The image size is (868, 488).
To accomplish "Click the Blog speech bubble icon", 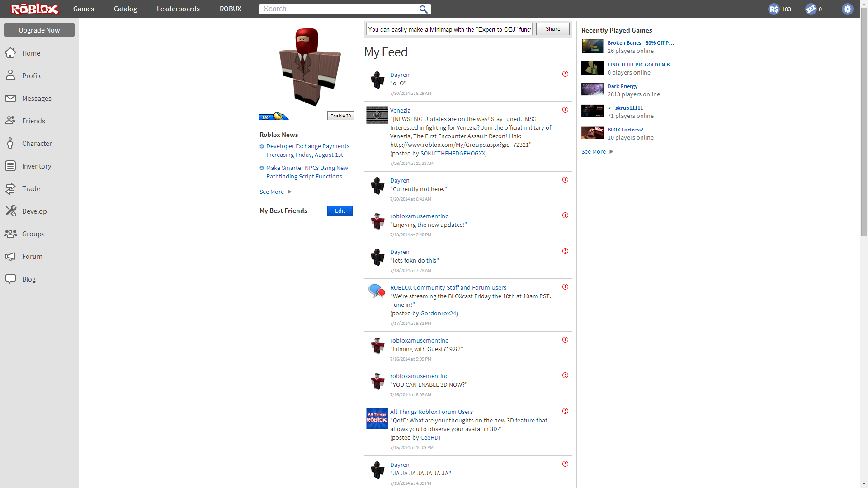I will click(10, 279).
